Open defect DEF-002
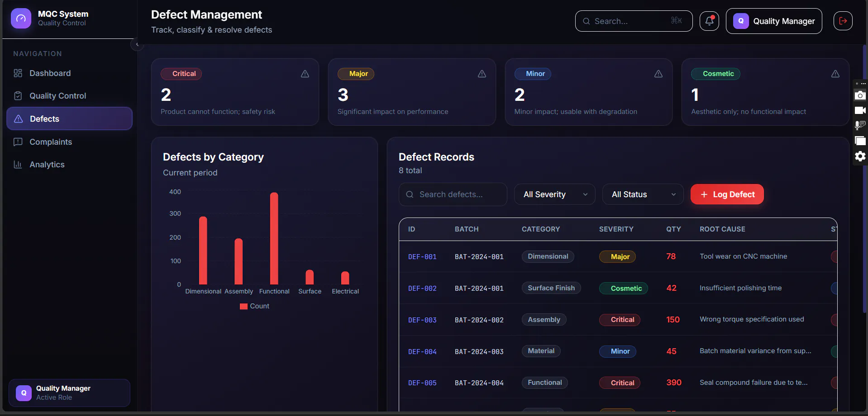The width and height of the screenshot is (868, 416). coord(422,288)
